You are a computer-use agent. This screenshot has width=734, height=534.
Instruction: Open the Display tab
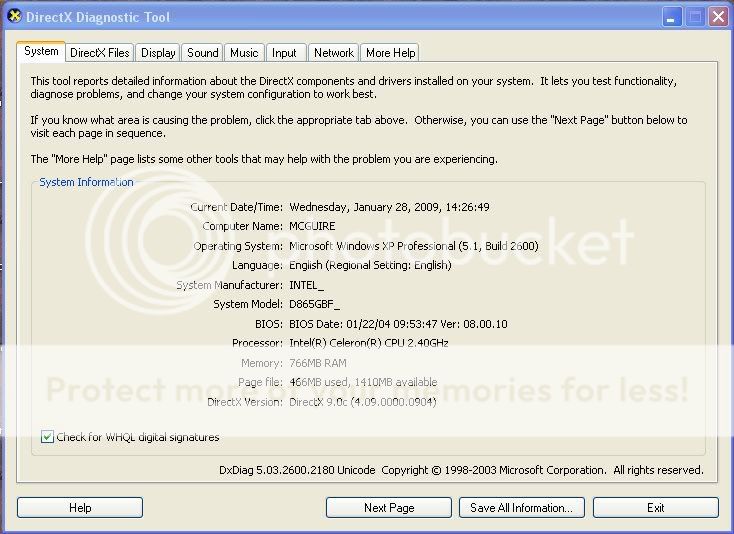[x=158, y=53]
